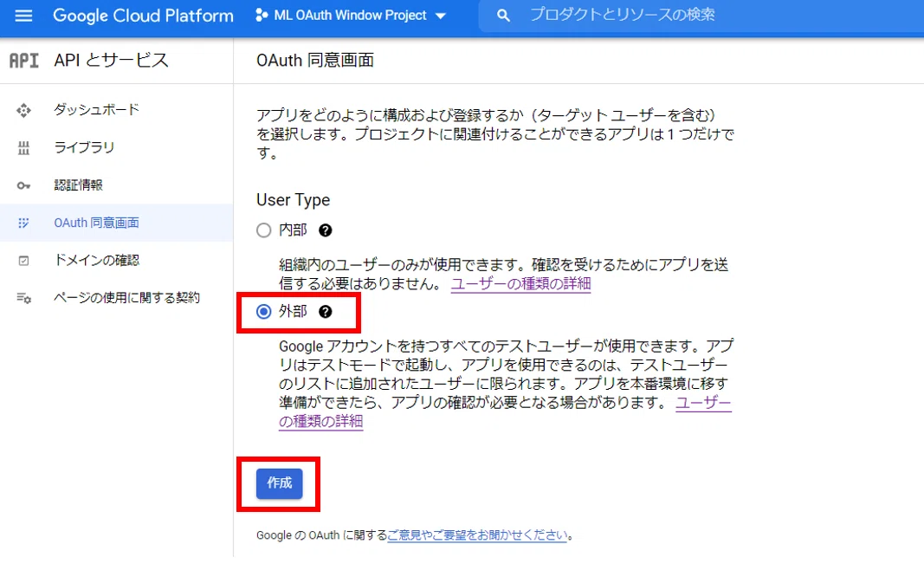This screenshot has height=570, width=924.
Task: Click the 作成 button
Action: coord(280,483)
